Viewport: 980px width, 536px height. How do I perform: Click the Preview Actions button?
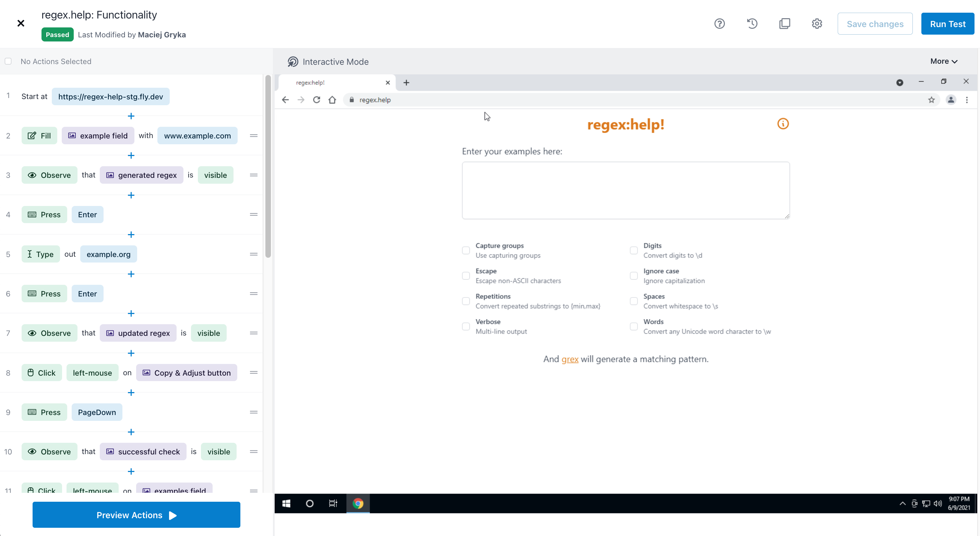[x=136, y=515]
